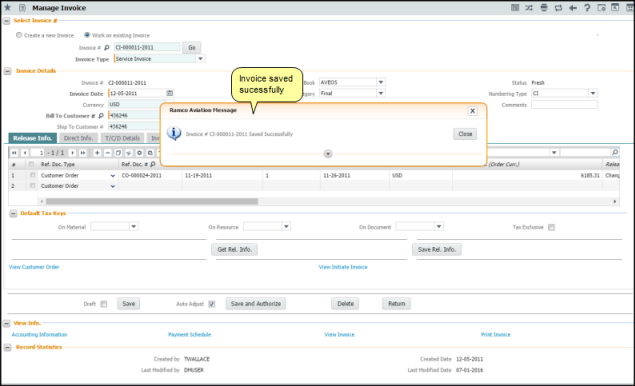Click the Go button
The image size is (635, 386).
click(x=192, y=47)
